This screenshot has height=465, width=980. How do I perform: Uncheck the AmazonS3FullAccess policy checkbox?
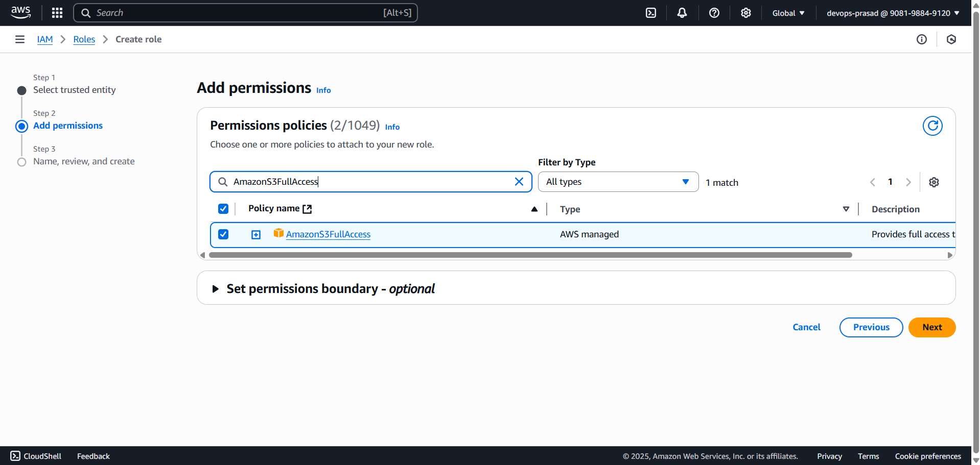point(223,234)
